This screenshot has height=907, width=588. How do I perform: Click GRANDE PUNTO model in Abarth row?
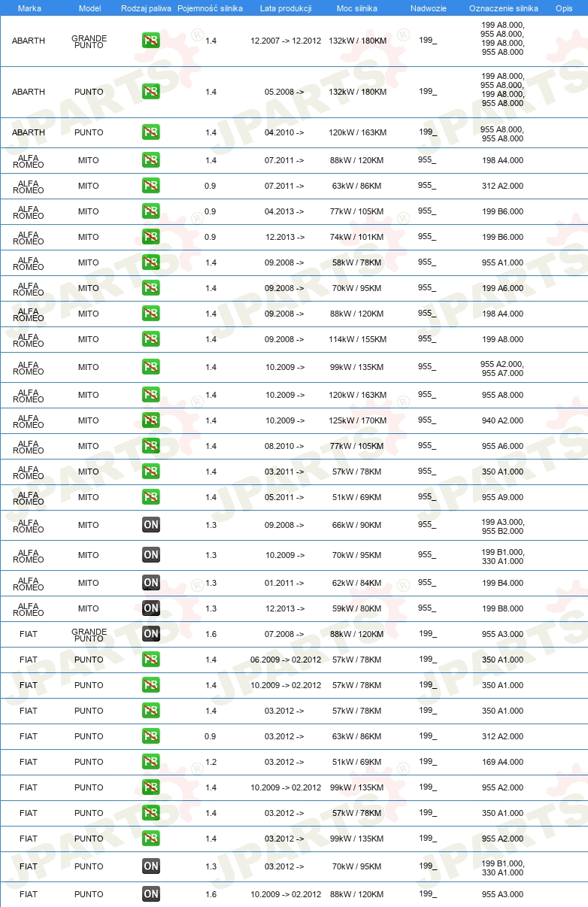[x=89, y=42]
